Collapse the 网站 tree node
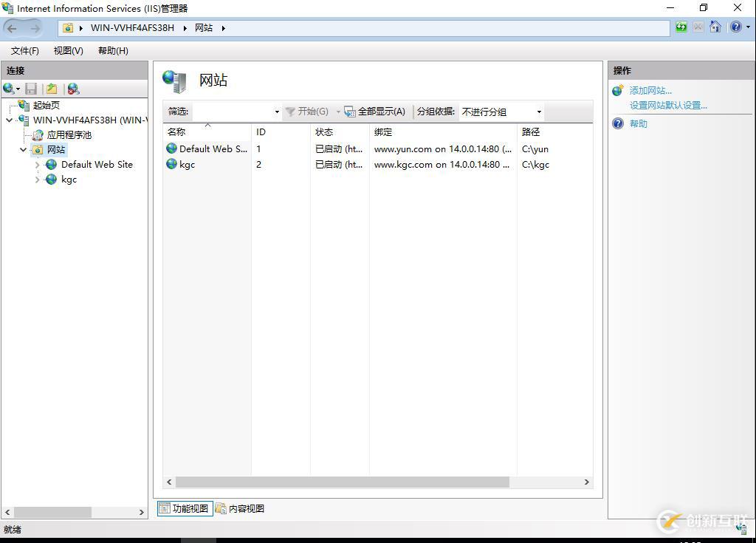Image resolution: width=756 pixels, height=543 pixels. click(23, 150)
